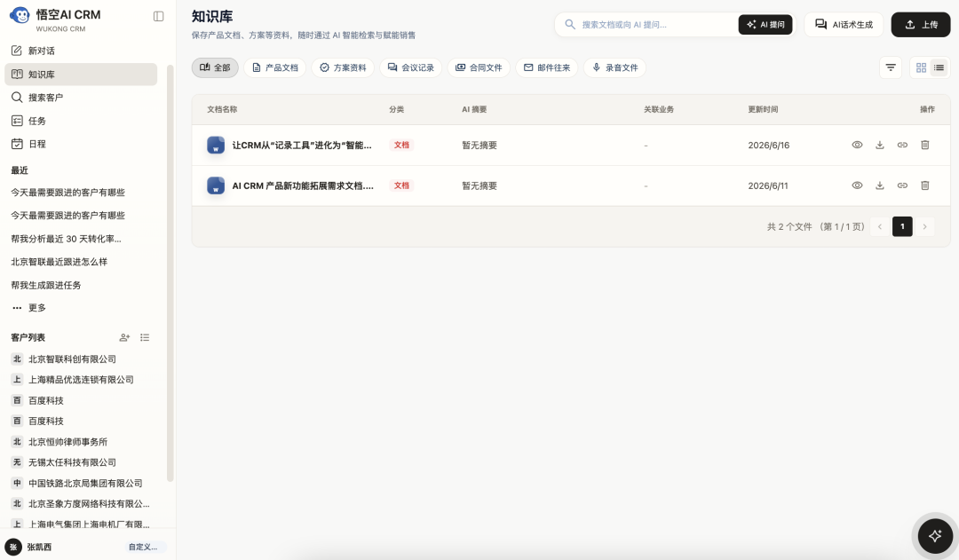Click the list icon next to 客户列表

(145, 337)
